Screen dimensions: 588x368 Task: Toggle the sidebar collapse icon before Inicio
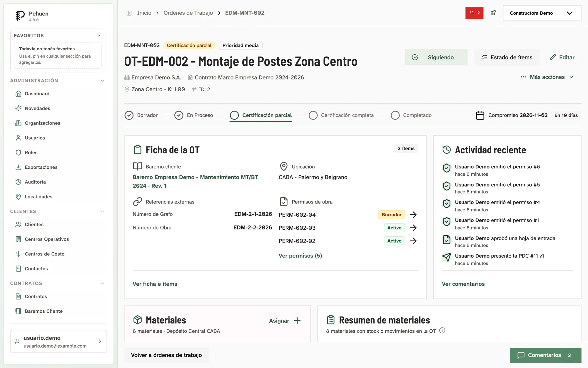[x=129, y=13]
